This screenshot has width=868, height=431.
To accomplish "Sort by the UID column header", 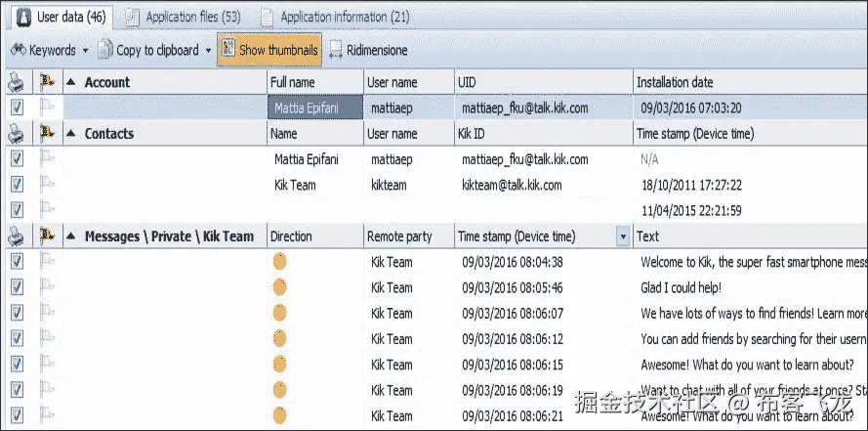I will pyautogui.click(x=544, y=82).
